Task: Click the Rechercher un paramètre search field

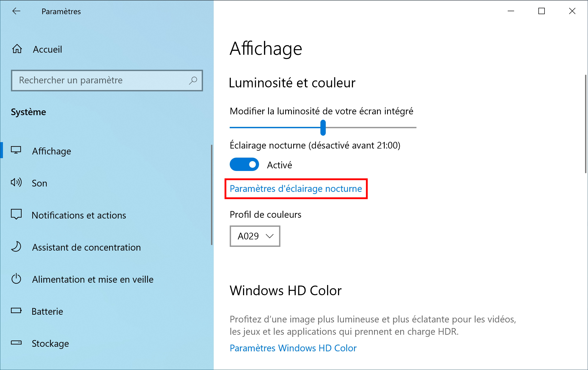Action: [x=107, y=80]
